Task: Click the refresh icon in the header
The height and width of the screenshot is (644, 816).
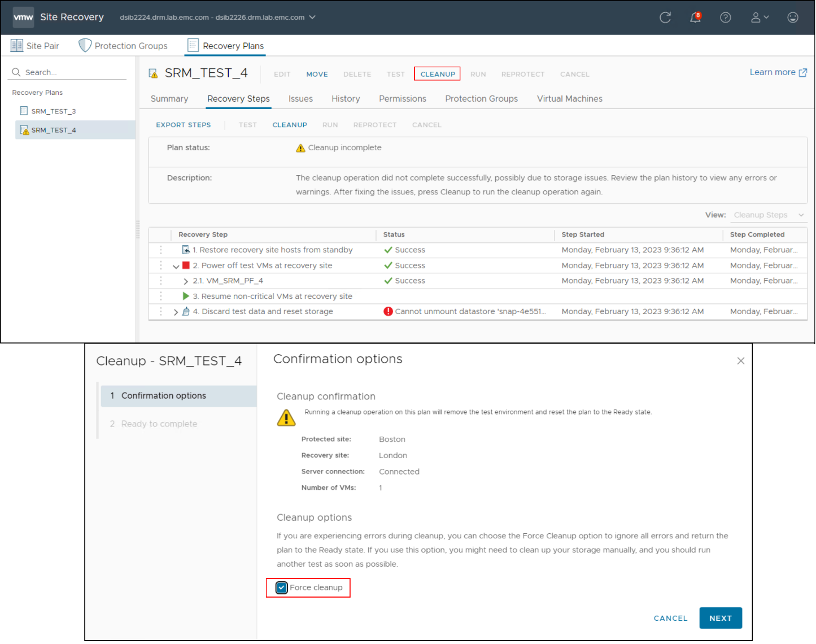Action: [665, 18]
